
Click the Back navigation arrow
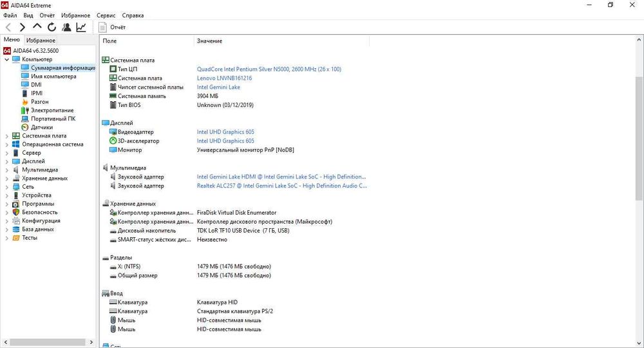tap(8, 28)
